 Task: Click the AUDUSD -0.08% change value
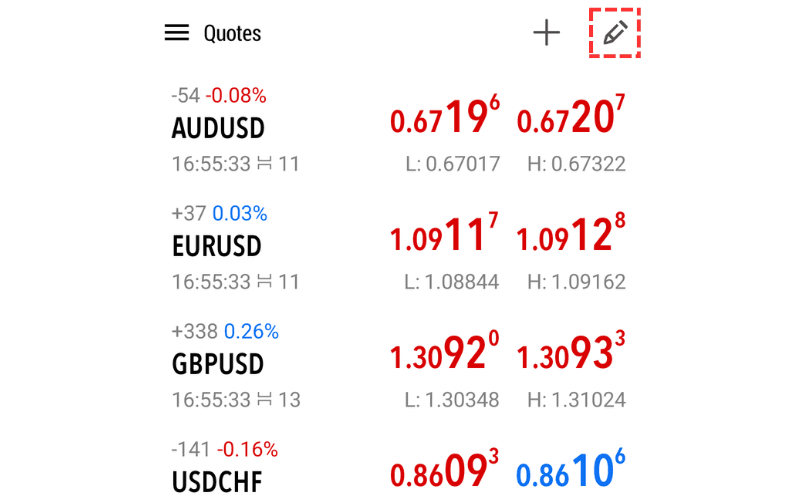[x=236, y=96]
